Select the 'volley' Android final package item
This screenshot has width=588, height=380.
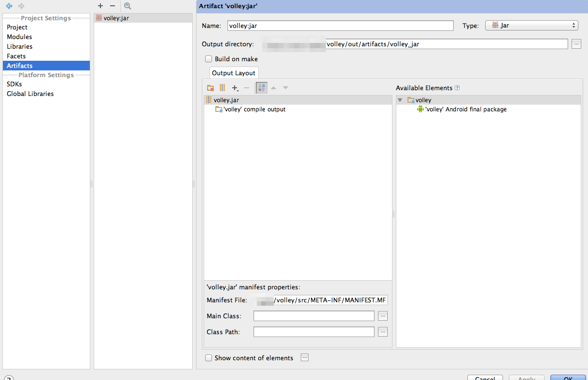[466, 109]
